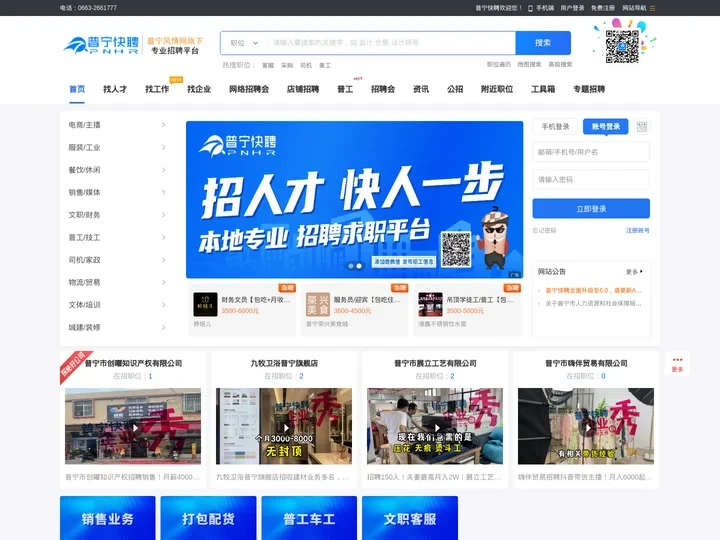Expand the 物流/贸易 category
This screenshot has height=540, width=720.
tap(117, 282)
